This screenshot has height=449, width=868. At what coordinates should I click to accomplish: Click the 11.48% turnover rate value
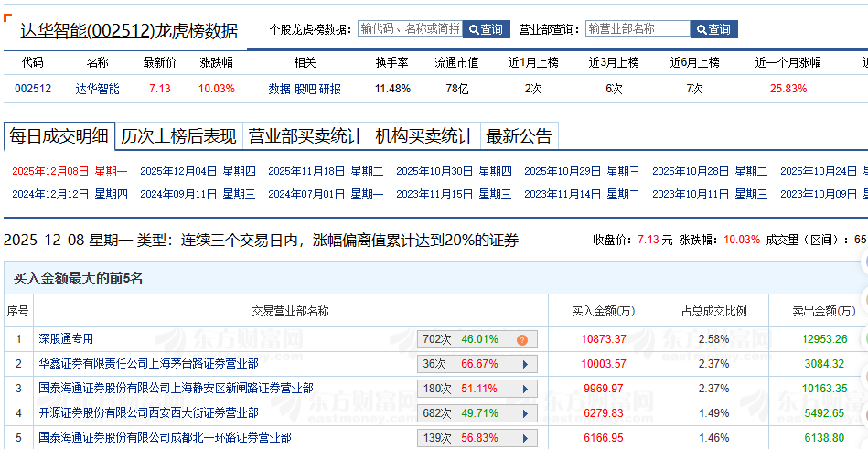click(x=392, y=89)
